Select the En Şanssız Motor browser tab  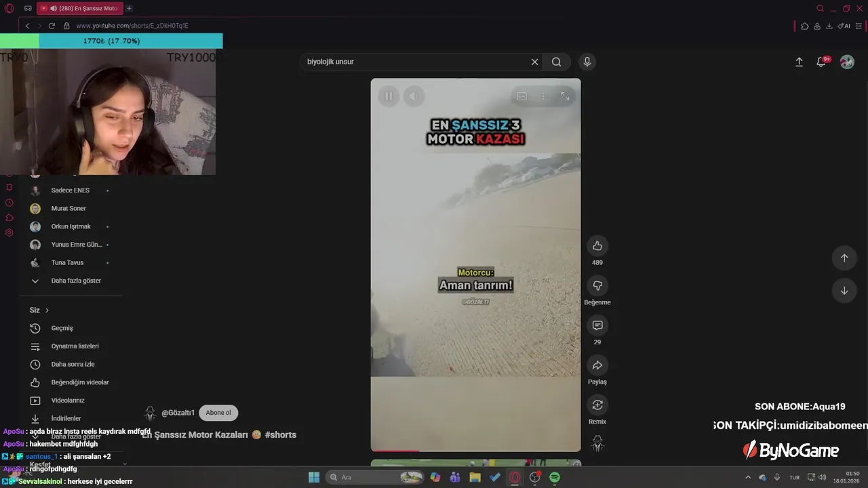point(80,9)
